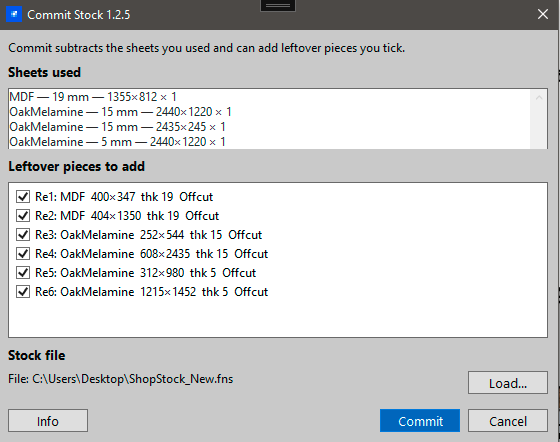Select OakMelamine 15 mm 2440×1220 sheet row
The height and width of the screenshot is (442, 560).
(x=270, y=112)
